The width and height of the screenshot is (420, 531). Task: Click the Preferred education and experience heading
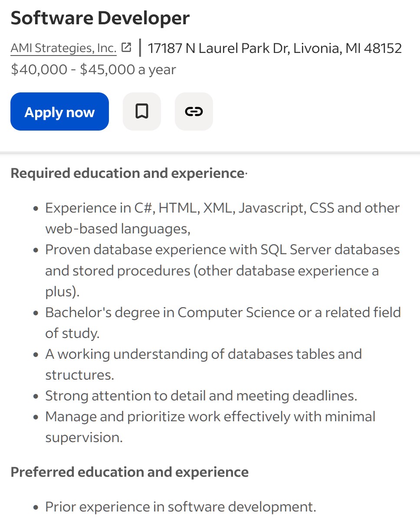(129, 472)
